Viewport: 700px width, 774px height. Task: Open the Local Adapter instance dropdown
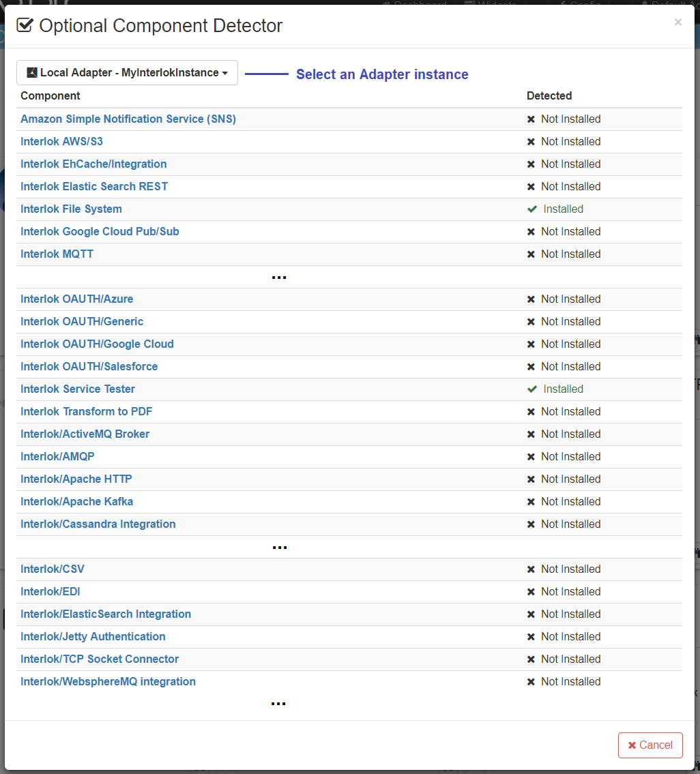click(x=127, y=72)
